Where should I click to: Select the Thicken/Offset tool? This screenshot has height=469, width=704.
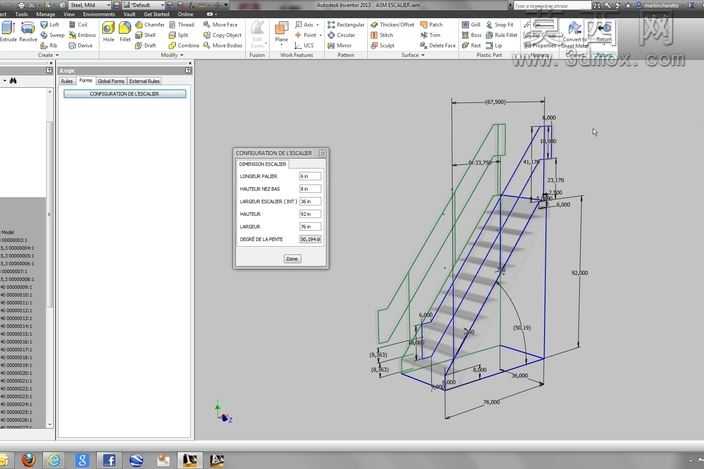[x=392, y=25]
